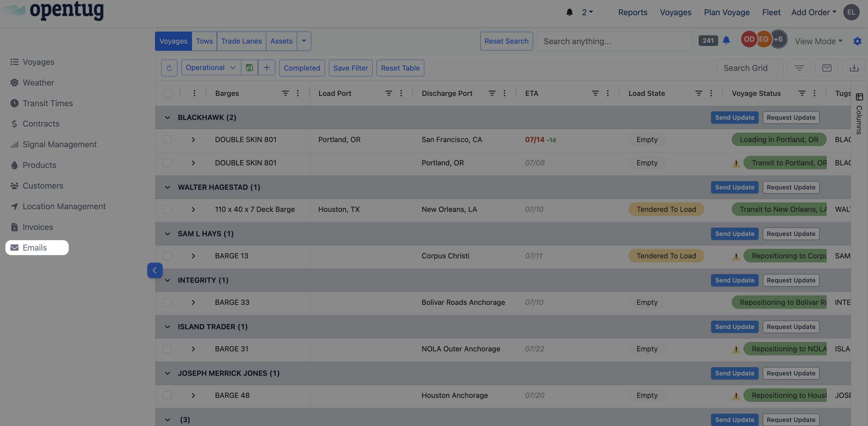Click the EL user avatar
This screenshot has width=868, height=426.
click(x=851, y=12)
